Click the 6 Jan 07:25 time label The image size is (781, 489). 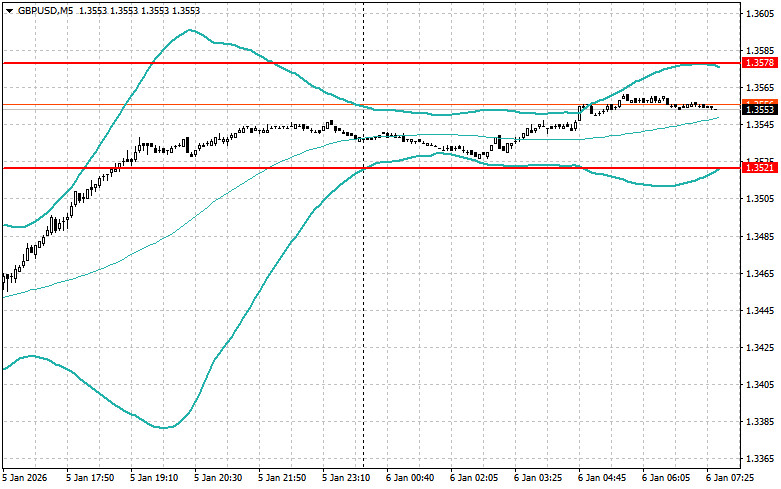[730, 478]
